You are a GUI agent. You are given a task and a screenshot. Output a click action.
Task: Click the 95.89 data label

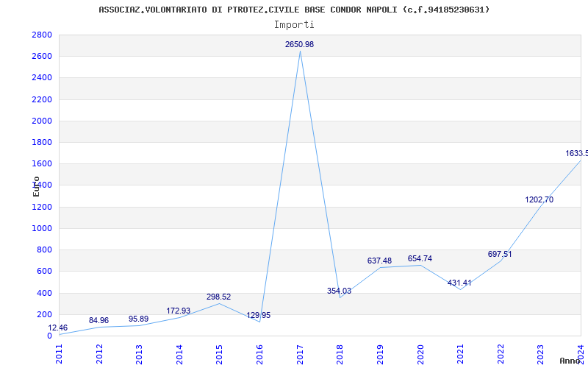click(x=138, y=319)
